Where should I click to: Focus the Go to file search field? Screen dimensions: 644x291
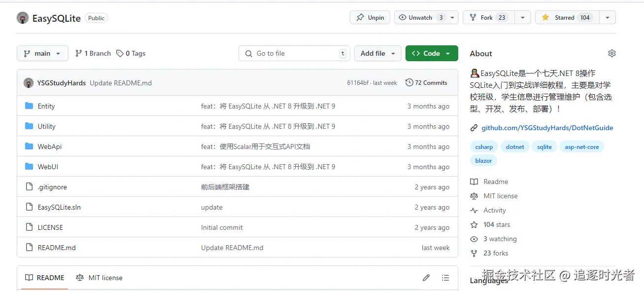point(294,53)
